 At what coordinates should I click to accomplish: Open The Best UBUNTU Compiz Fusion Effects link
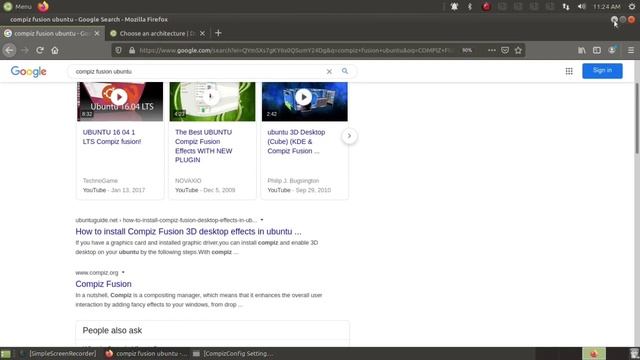[x=204, y=146]
